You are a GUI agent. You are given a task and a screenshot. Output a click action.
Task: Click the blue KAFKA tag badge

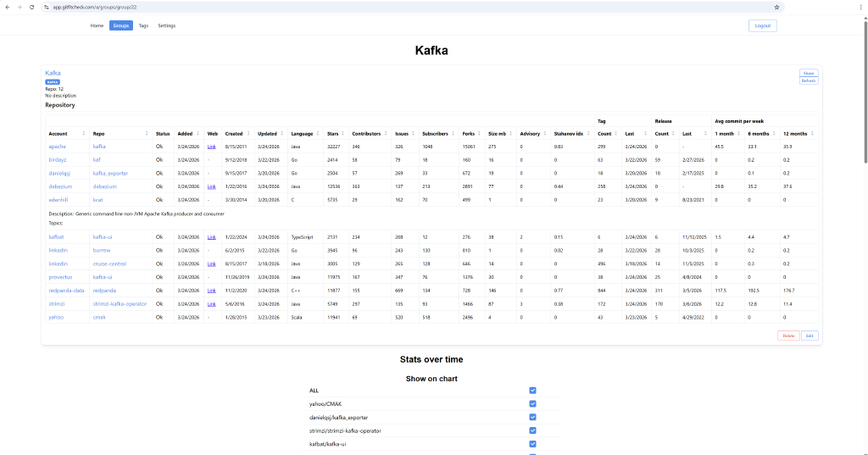(53, 82)
